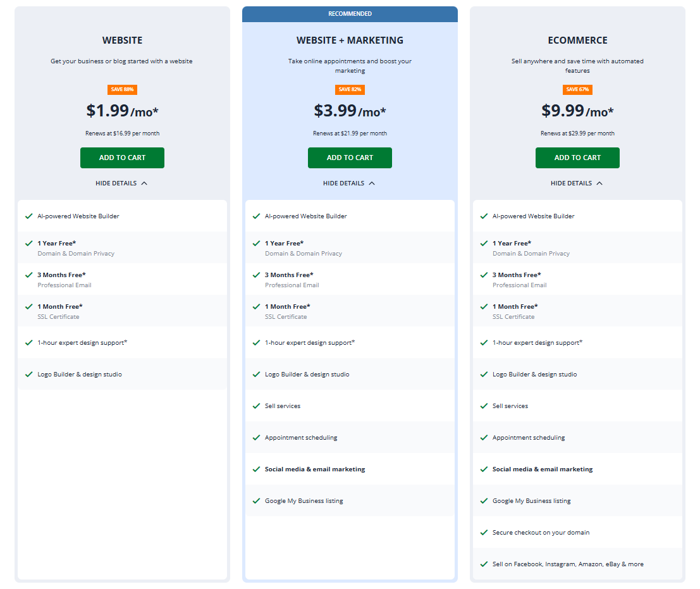The image size is (700, 589).
Task: Click the orange SAVE 88% badge
Action: [122, 90]
